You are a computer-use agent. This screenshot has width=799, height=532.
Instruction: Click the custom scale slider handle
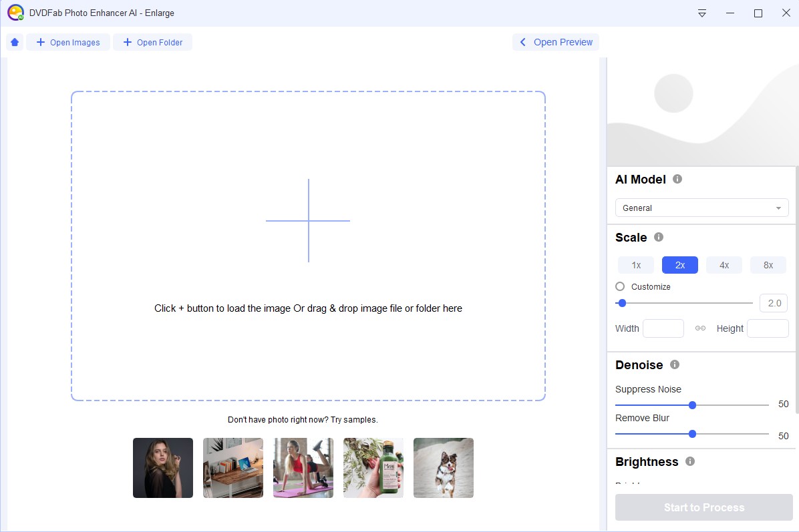click(622, 303)
